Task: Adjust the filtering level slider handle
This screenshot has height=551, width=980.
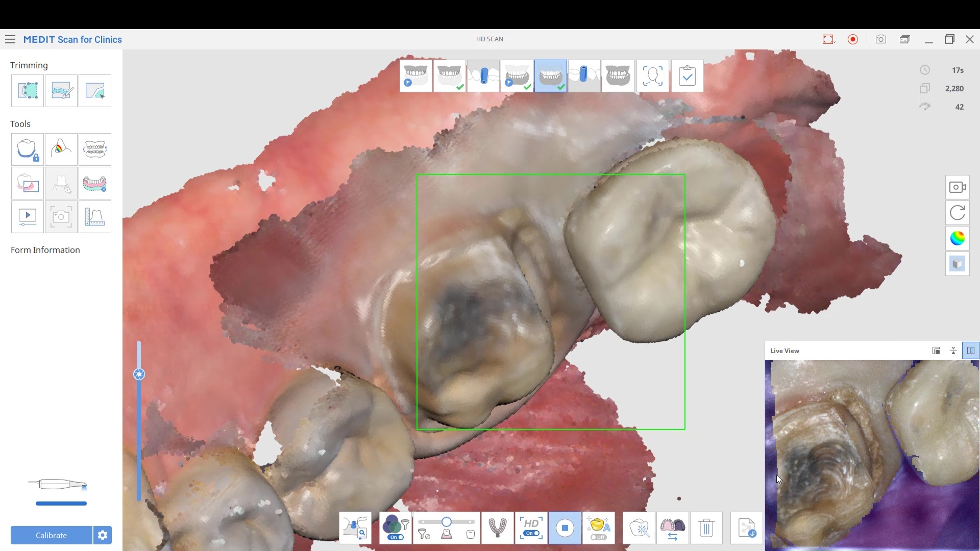Action: click(x=447, y=522)
